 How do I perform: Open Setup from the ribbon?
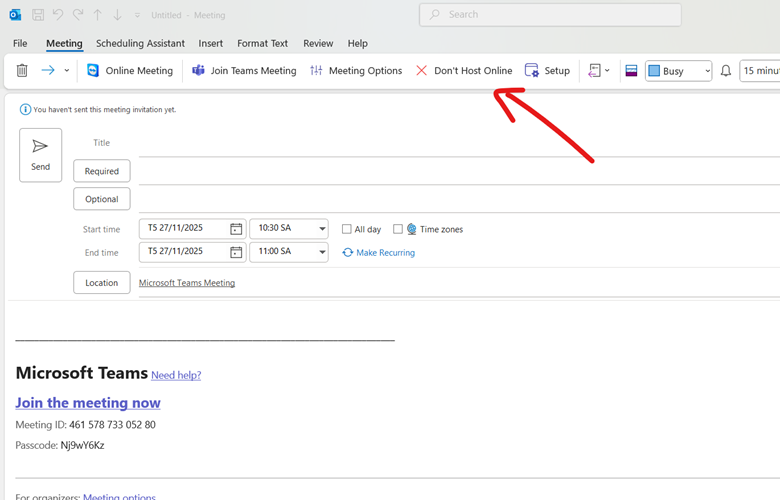click(x=547, y=71)
